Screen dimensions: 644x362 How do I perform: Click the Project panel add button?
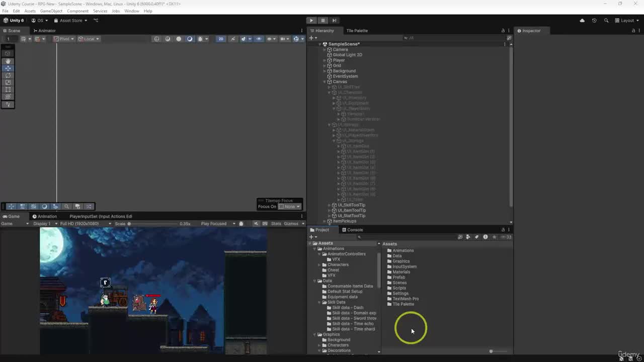312,237
